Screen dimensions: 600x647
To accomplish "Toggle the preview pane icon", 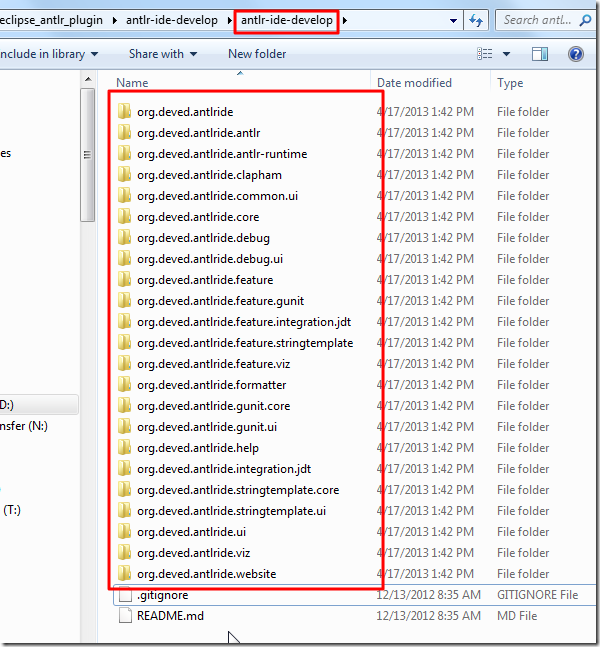I will [540, 54].
